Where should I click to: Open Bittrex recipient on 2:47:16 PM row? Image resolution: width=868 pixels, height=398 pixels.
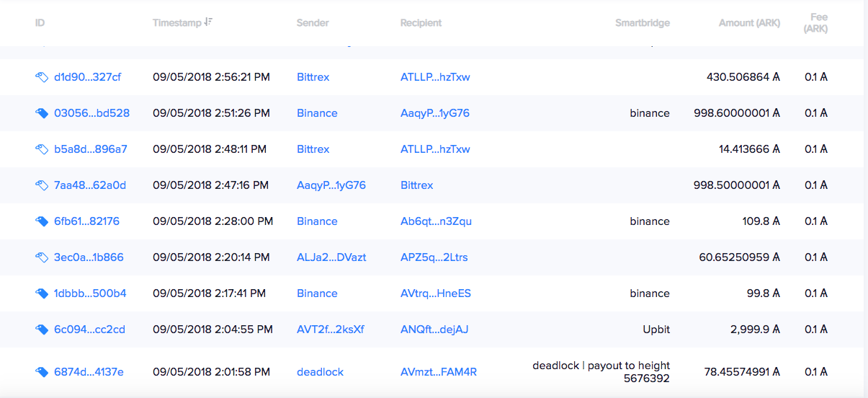pos(416,185)
